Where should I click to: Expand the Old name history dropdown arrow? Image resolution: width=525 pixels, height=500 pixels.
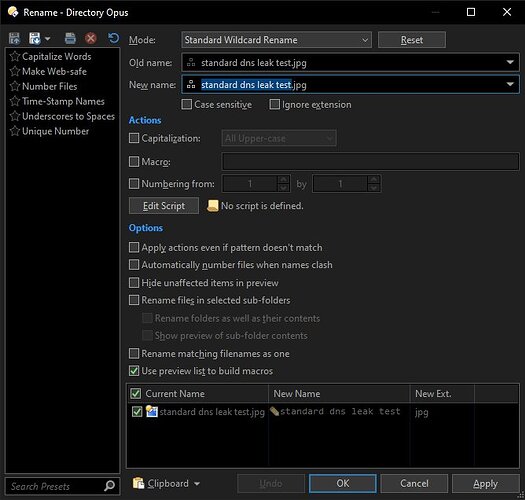click(510, 62)
